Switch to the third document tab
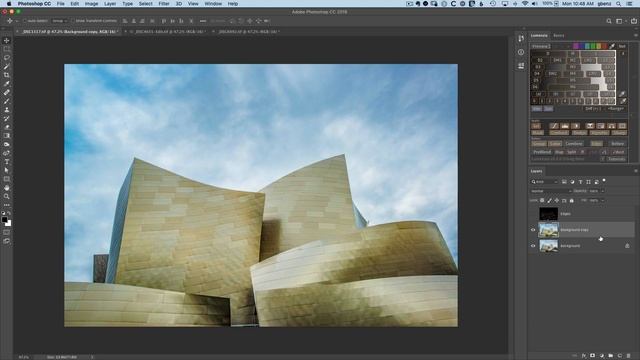This screenshot has height=360, width=640. pyautogui.click(x=249, y=31)
